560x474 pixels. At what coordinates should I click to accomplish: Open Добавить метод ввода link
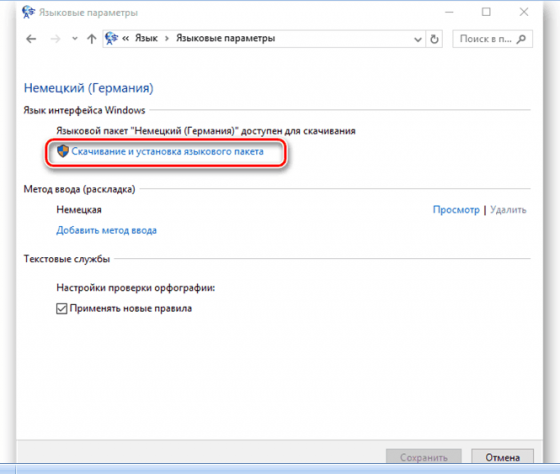(106, 230)
